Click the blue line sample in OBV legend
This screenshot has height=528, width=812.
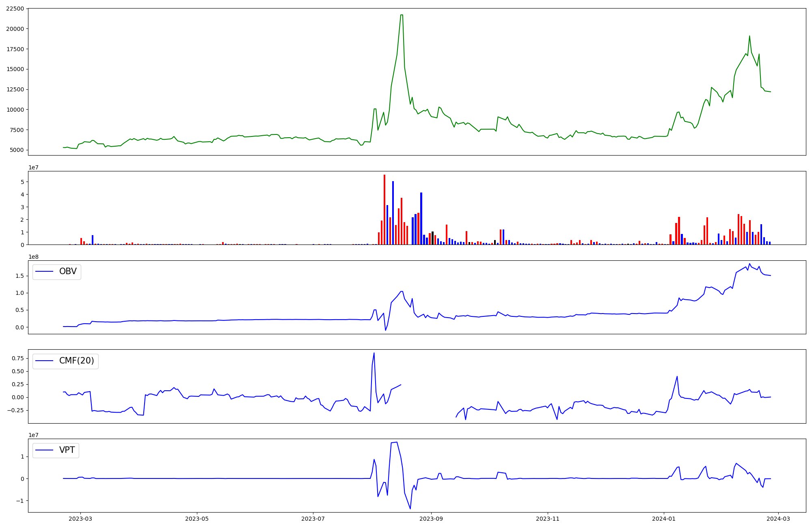pyautogui.click(x=45, y=271)
